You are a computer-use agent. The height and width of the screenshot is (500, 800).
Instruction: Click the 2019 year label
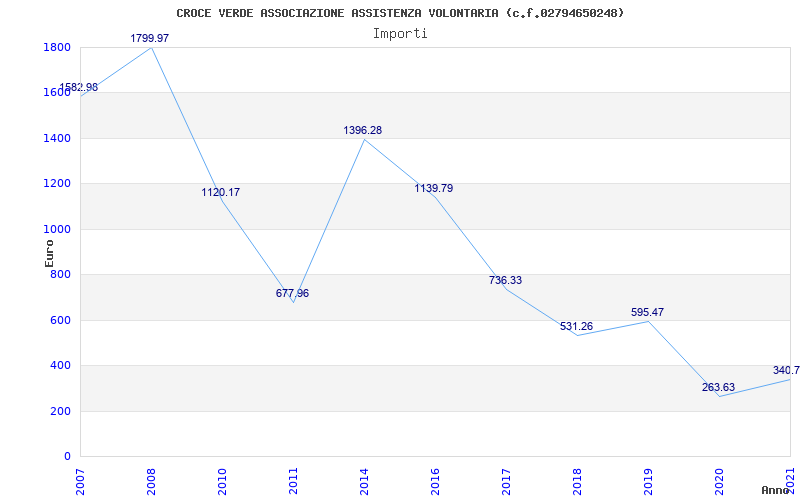pyautogui.click(x=648, y=482)
